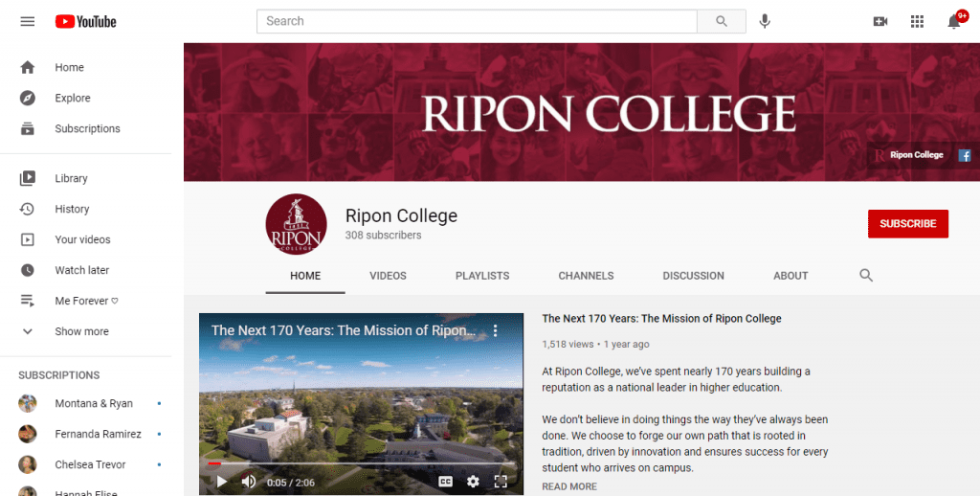Open the Facebook link on banner
This screenshot has height=496, width=980.
[x=965, y=155]
